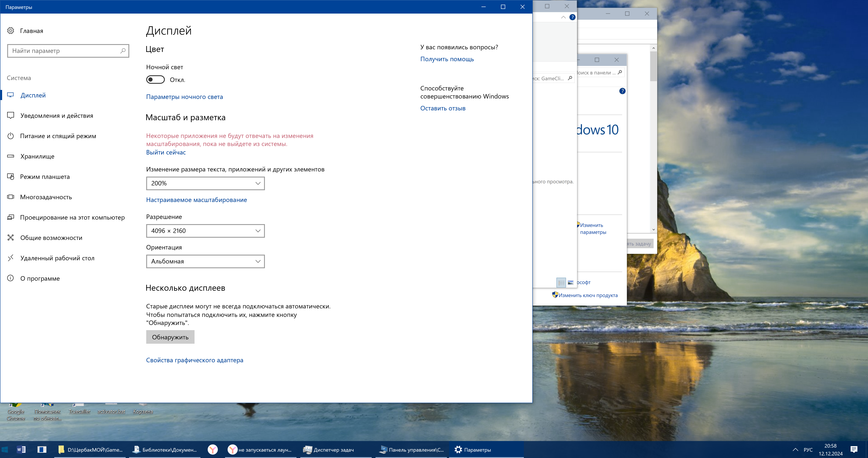Screen dimensions: 868x458
Task: Click the blue help icon in Explorer window
Action: tap(572, 17)
